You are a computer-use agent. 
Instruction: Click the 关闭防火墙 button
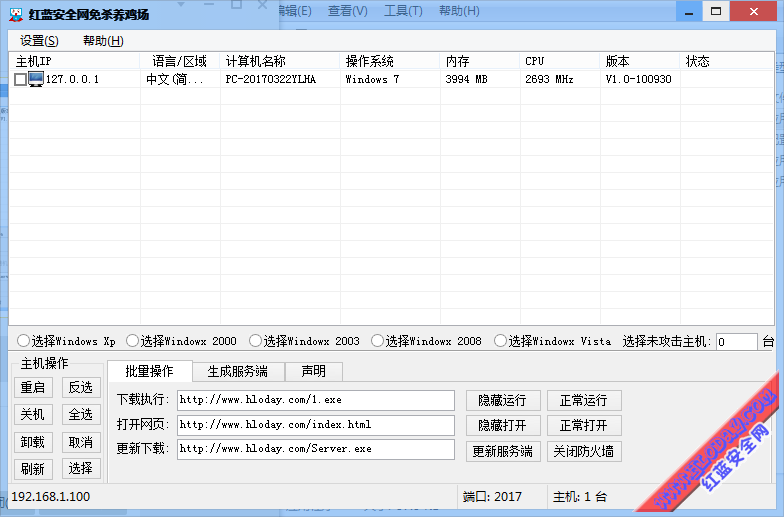tap(584, 452)
